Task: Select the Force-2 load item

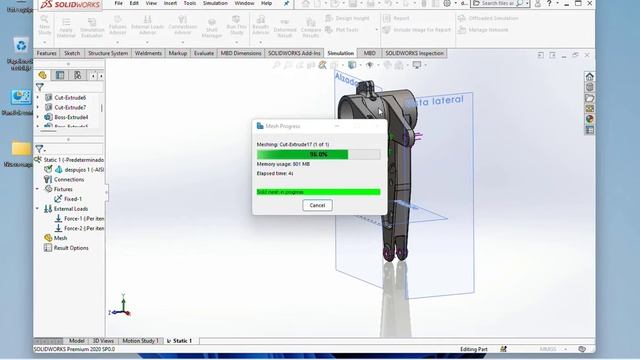Action: (x=79, y=228)
